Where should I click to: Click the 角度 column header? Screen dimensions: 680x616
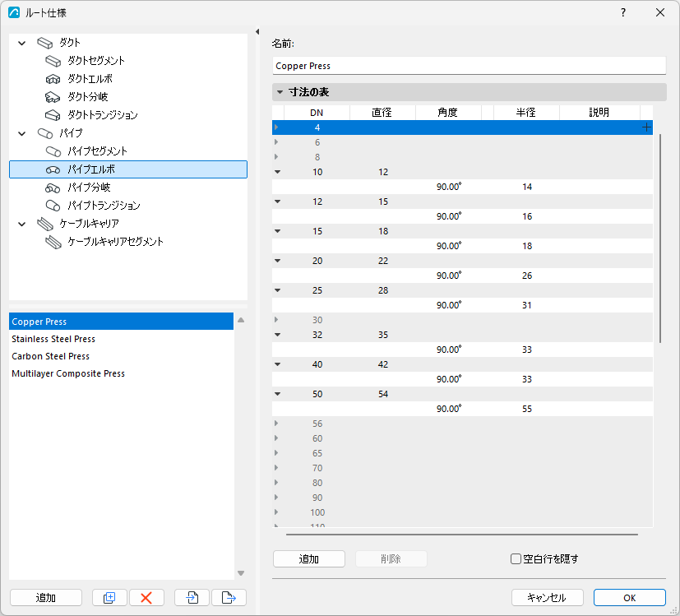tap(448, 113)
